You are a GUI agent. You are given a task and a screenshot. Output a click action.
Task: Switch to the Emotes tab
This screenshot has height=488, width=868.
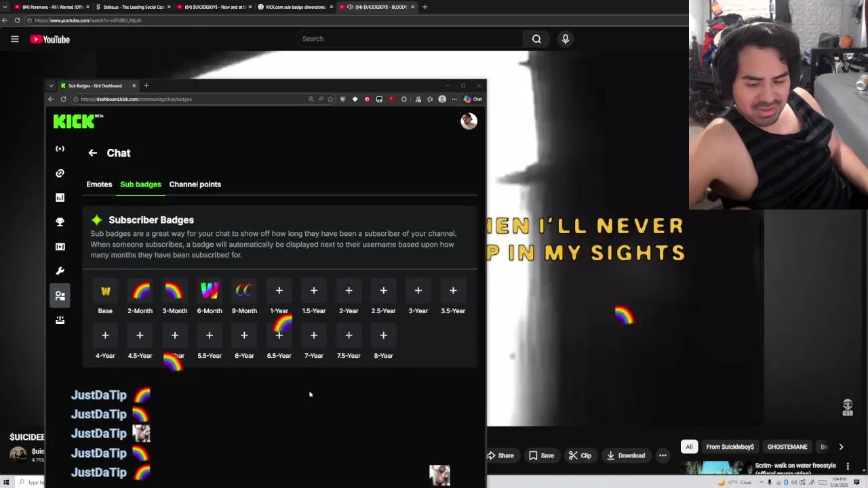click(x=99, y=184)
